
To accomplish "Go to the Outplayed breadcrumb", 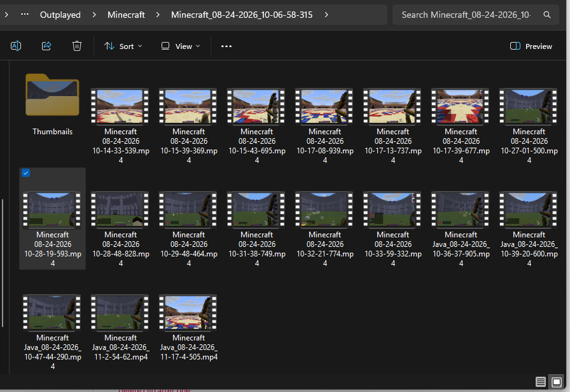I will click(60, 15).
